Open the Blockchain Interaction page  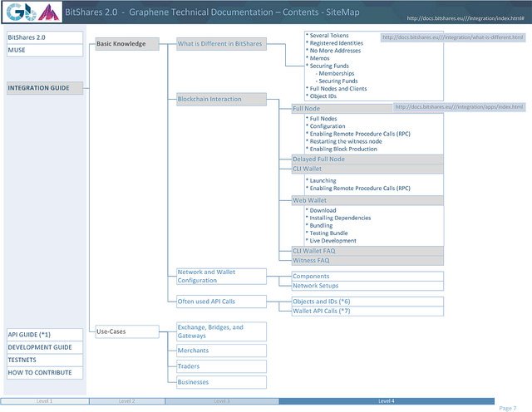click(x=222, y=99)
